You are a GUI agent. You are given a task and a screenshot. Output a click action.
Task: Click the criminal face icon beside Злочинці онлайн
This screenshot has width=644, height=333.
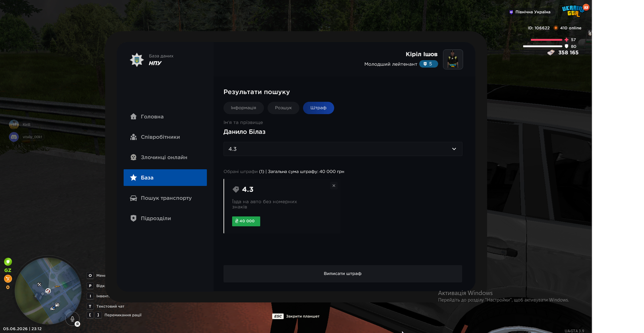tap(133, 157)
